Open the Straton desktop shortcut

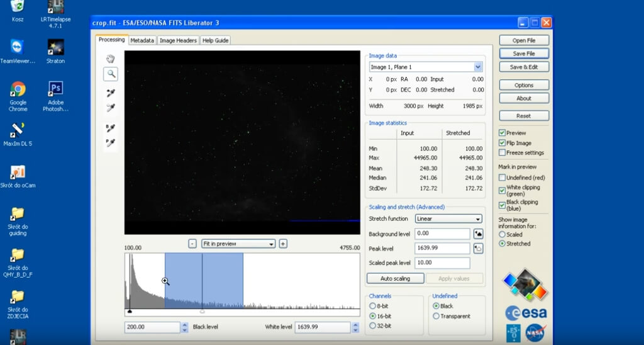tap(55, 52)
